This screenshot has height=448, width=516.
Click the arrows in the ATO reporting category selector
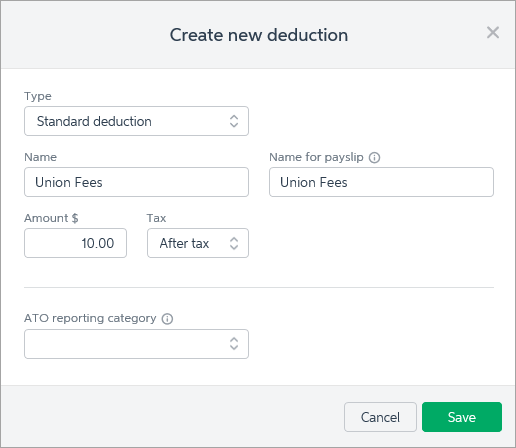234,344
